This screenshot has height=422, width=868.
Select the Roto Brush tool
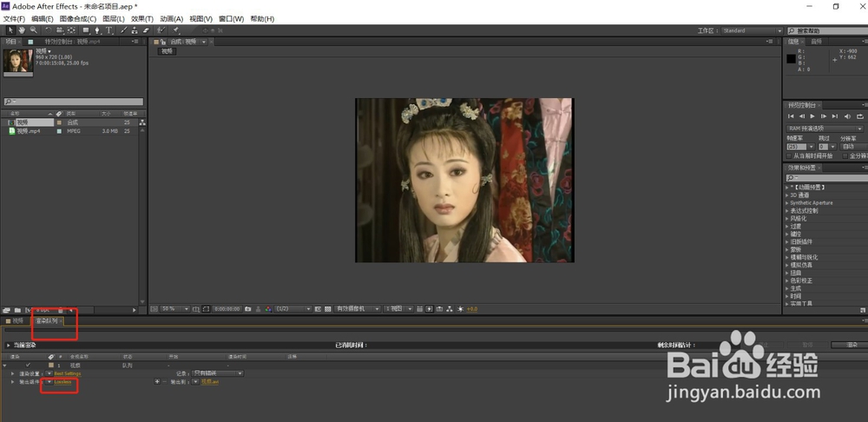tap(161, 30)
